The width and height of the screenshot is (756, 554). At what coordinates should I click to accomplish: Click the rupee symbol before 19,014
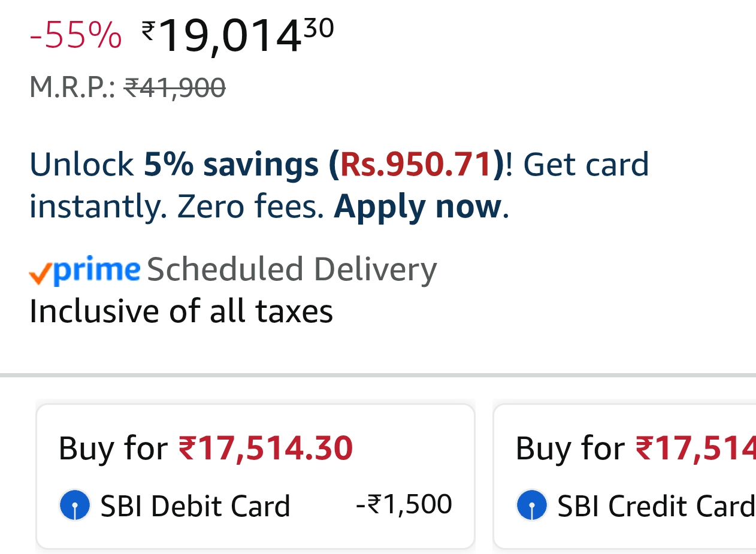click(148, 29)
